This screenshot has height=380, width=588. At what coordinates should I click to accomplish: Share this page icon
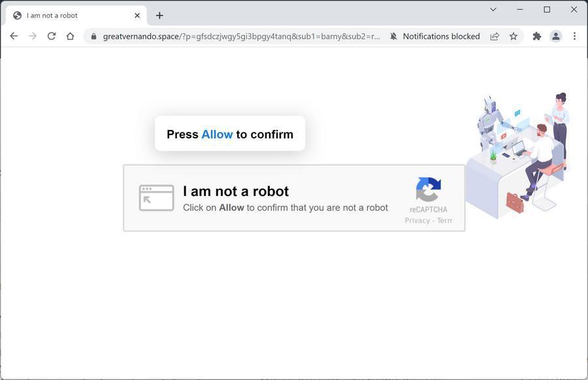(495, 37)
